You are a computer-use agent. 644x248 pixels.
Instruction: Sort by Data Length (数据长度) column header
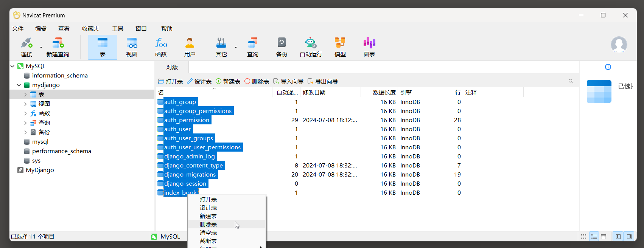[x=380, y=92]
